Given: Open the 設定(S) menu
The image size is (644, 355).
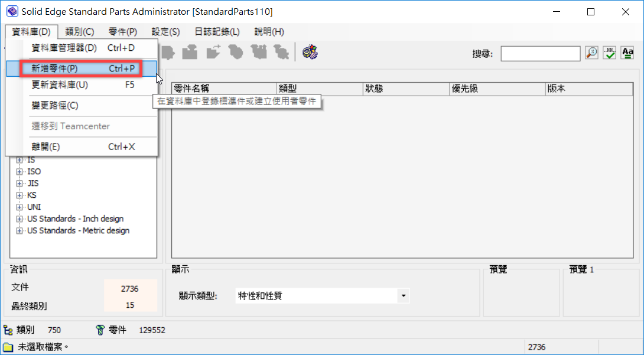Looking at the screenshot, I should click(165, 31).
